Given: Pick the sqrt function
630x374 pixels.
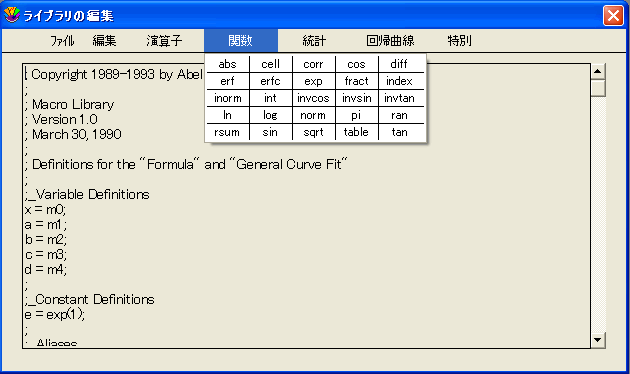Looking at the screenshot, I should [313, 132].
